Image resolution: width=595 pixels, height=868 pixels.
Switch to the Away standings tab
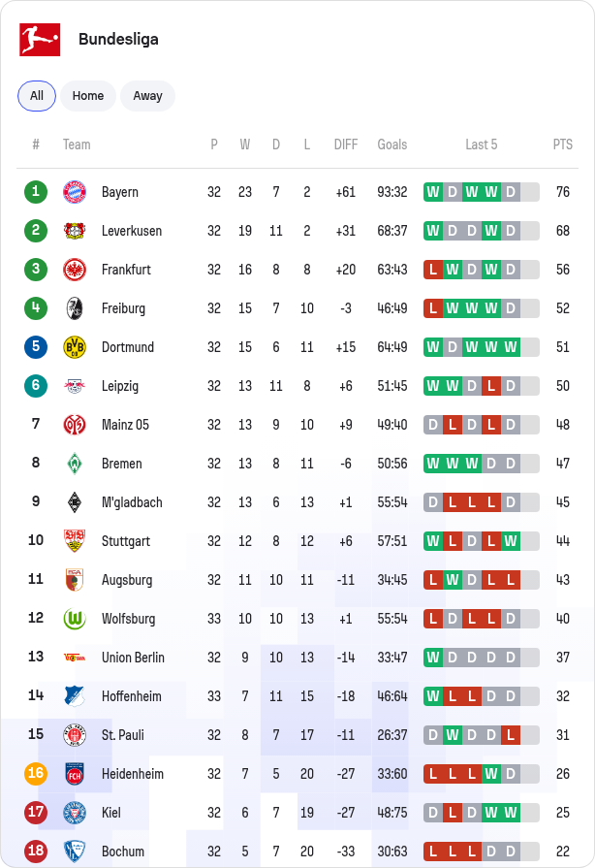[x=147, y=96]
